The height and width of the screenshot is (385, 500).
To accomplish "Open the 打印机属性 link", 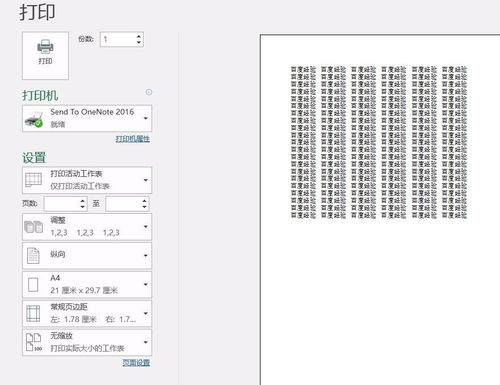I will pos(133,139).
